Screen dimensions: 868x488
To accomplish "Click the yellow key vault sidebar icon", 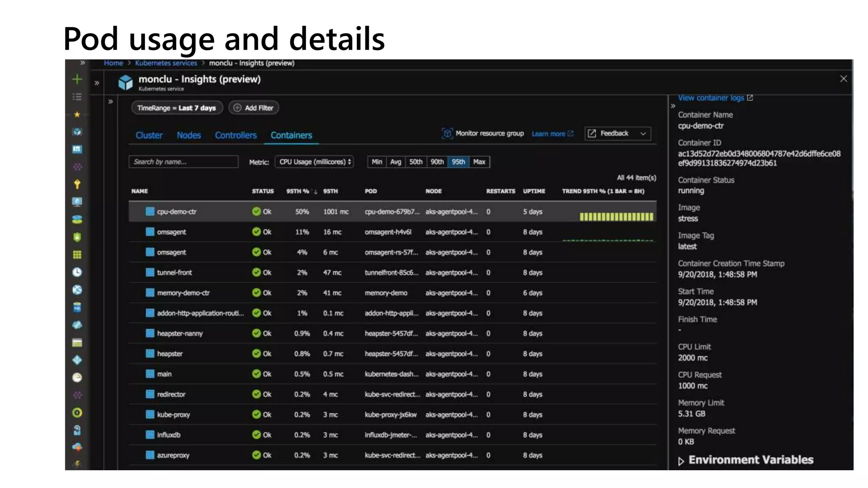I will click(77, 184).
